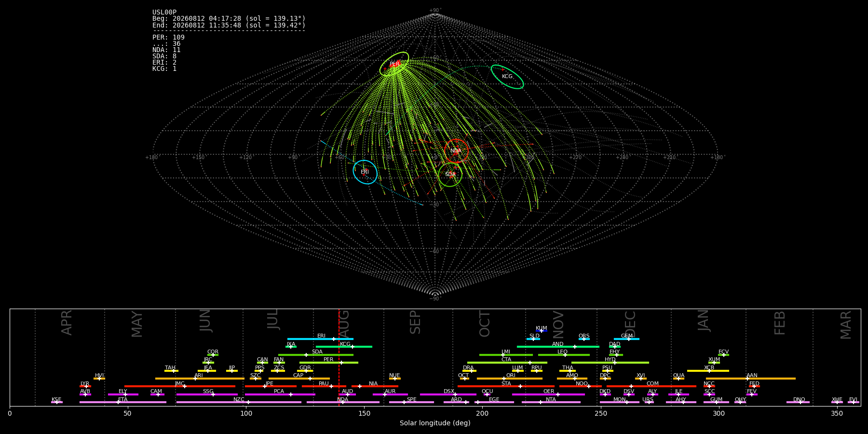Click the ORI shower orange bar
Screen dimensions: 868x434
[x=510, y=379]
